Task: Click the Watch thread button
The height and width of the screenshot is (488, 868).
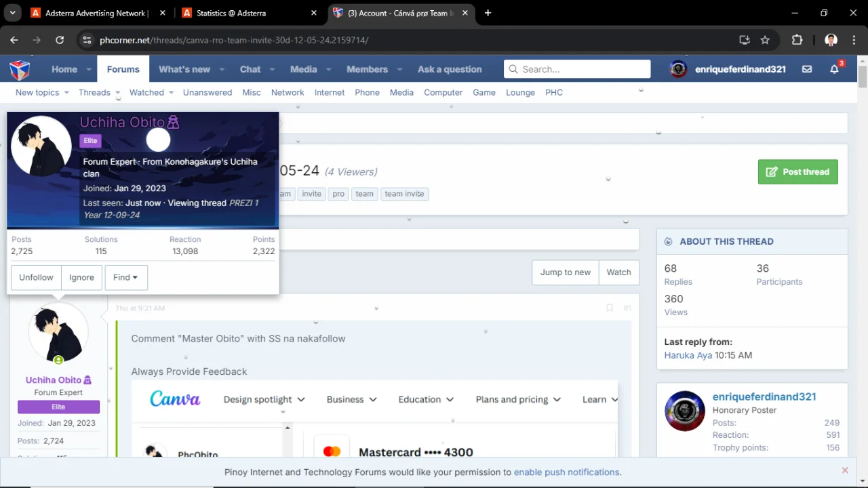Action: tap(618, 272)
